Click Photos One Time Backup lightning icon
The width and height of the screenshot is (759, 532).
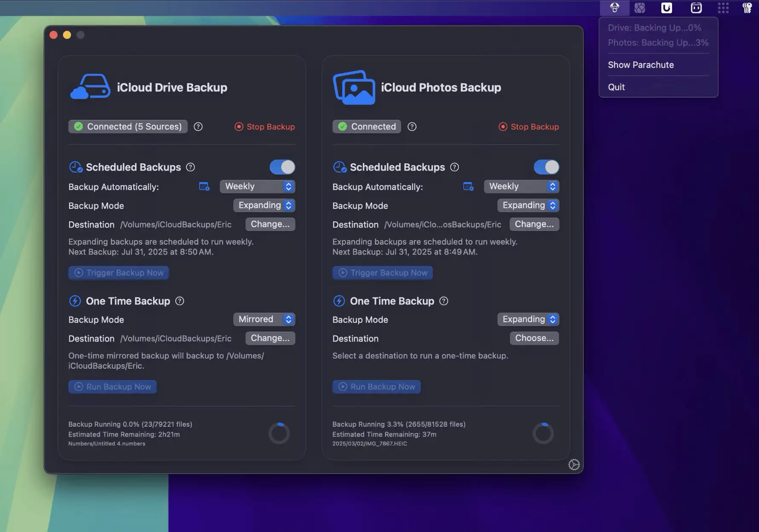pos(339,301)
